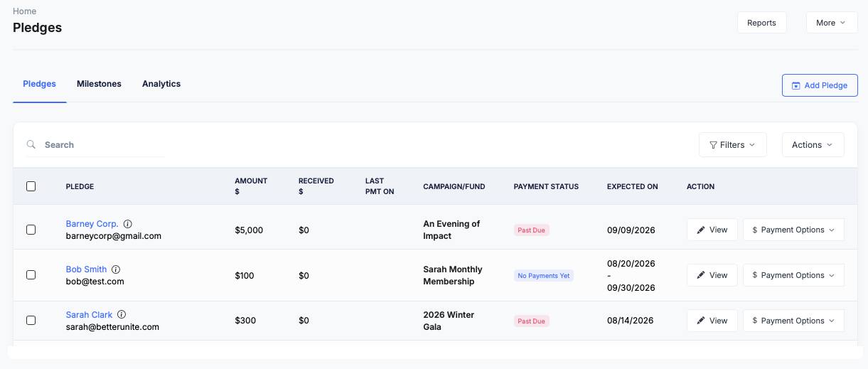
Task: Click the Amount $ column header
Action: [x=251, y=186]
